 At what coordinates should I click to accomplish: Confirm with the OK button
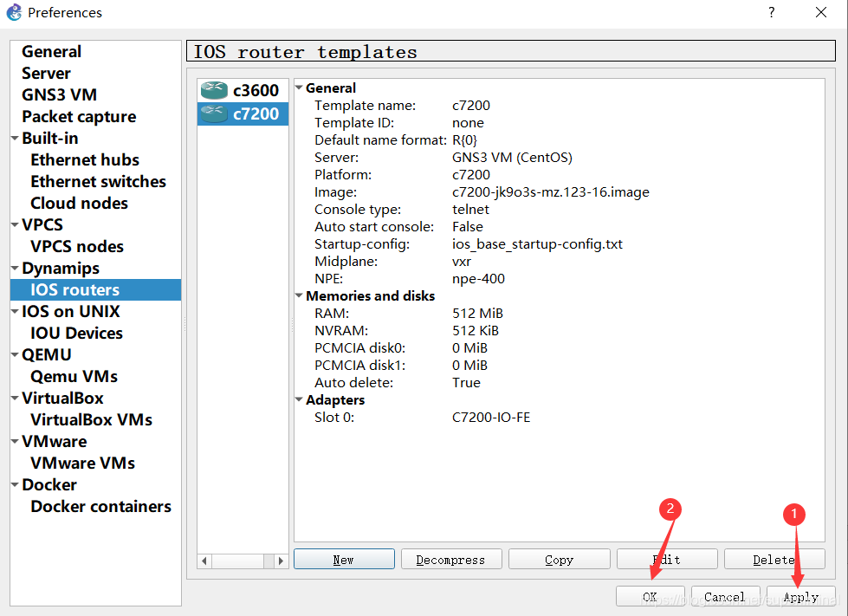point(650,597)
